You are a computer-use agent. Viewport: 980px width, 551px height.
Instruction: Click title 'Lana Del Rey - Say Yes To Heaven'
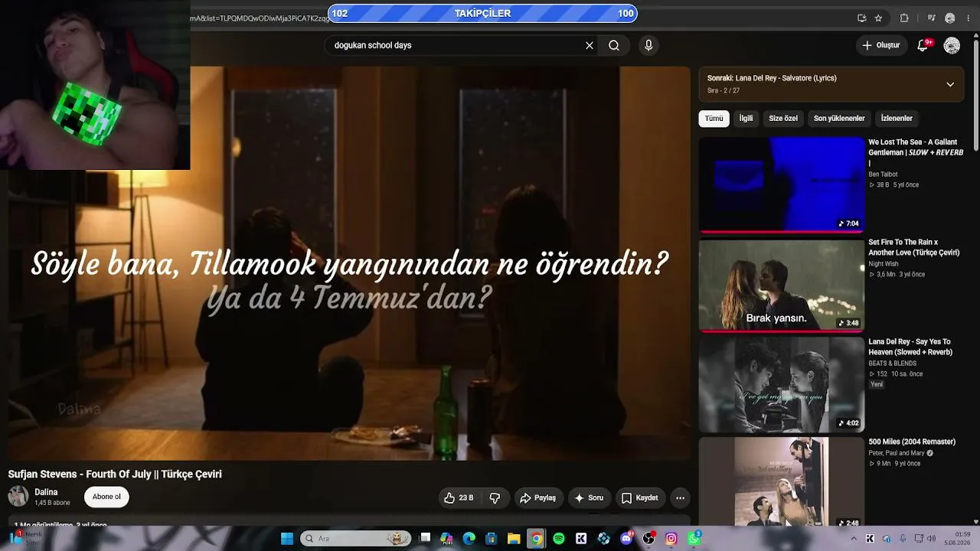[910, 347]
